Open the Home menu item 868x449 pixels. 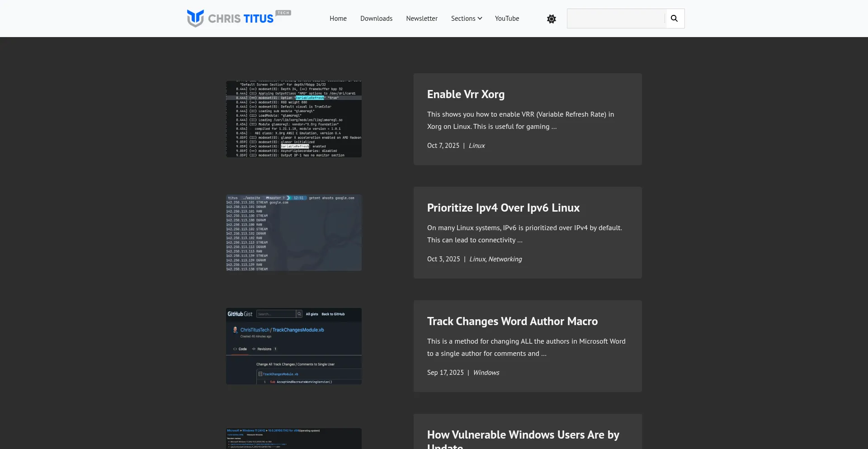coord(338,19)
